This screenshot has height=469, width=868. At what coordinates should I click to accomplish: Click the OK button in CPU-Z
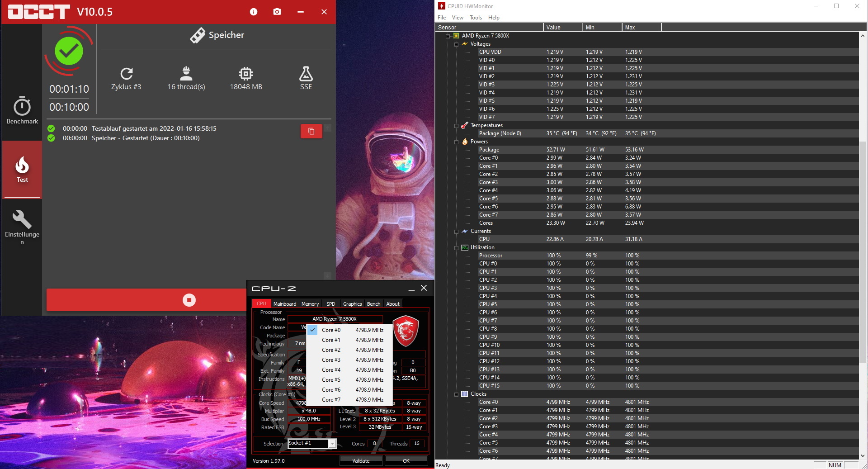pyautogui.click(x=406, y=461)
